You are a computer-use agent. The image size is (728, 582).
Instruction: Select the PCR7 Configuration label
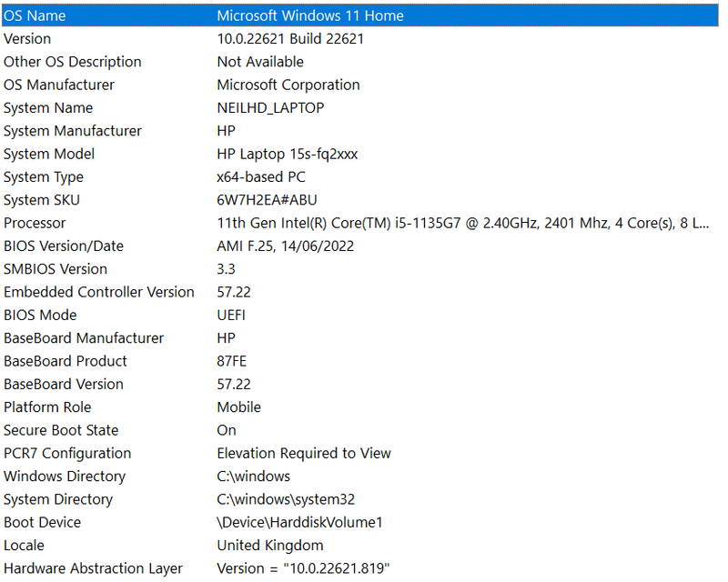tap(67, 454)
